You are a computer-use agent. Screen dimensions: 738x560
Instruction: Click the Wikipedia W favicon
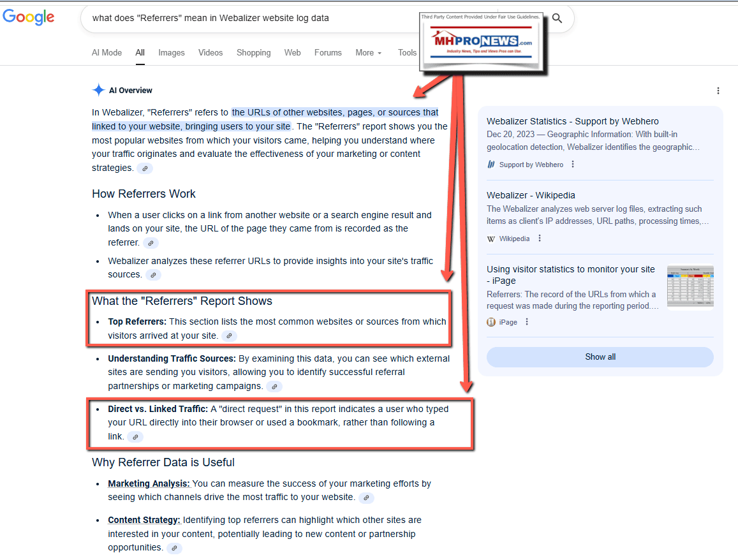[x=491, y=239]
